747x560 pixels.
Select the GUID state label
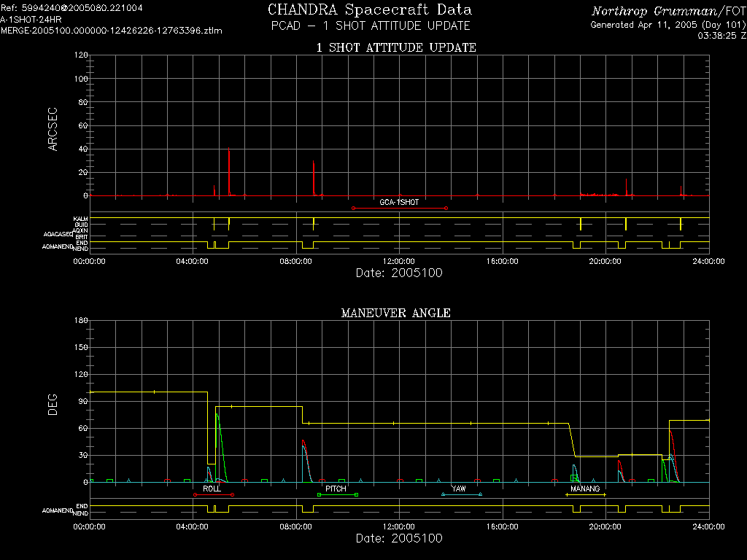81,225
